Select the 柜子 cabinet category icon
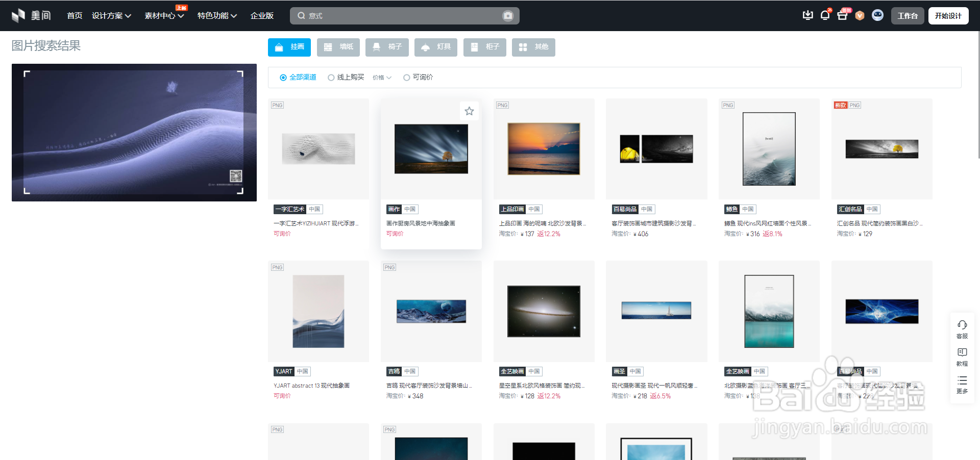The height and width of the screenshot is (460, 980). [x=474, y=47]
